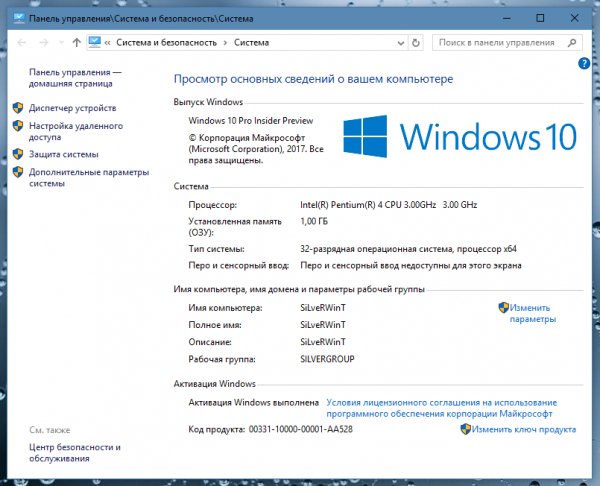Close the System window
Screen dimensions: 600x486
pyautogui.click(x=574, y=18)
